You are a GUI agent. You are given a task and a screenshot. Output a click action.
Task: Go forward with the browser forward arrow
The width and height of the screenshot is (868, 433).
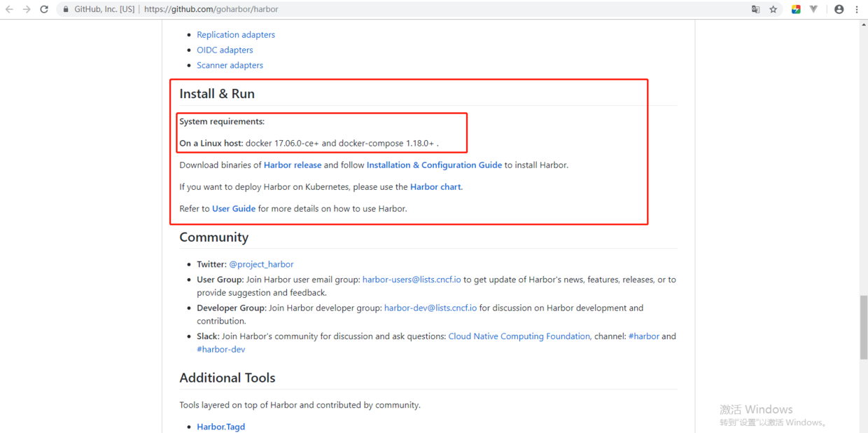27,9
